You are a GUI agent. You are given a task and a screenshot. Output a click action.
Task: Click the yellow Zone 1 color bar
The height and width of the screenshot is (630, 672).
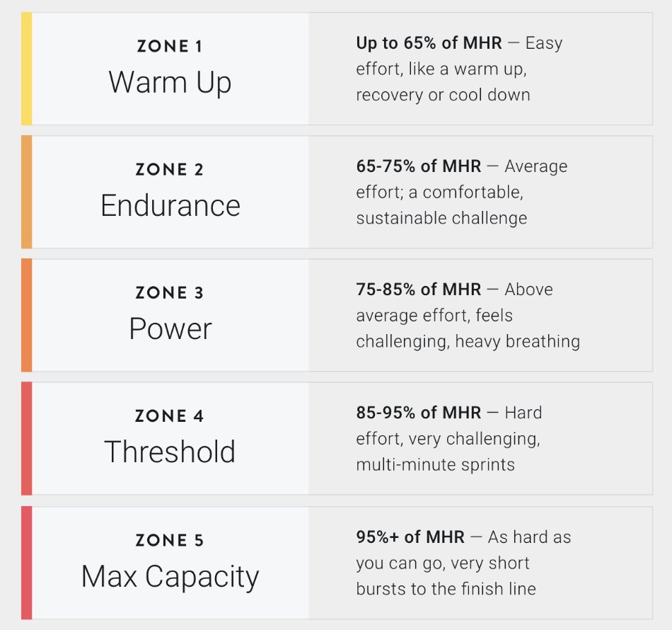[x=26, y=69]
